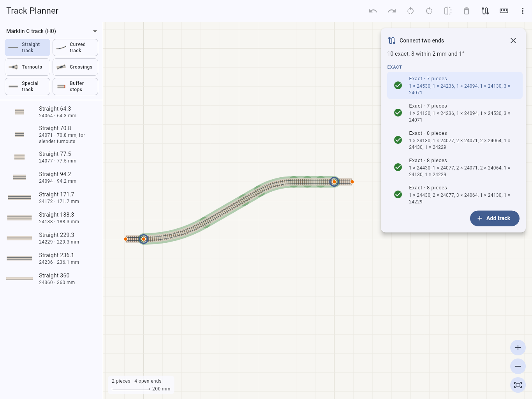
Task: Choose the 8 pieces solution with 2 × 24077, 3 × 24064
Action: pos(455,194)
